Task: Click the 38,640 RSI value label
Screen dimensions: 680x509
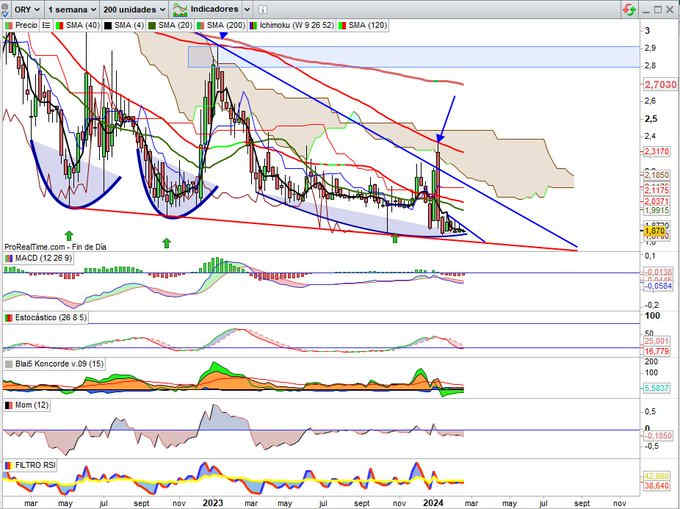Action: (656, 486)
